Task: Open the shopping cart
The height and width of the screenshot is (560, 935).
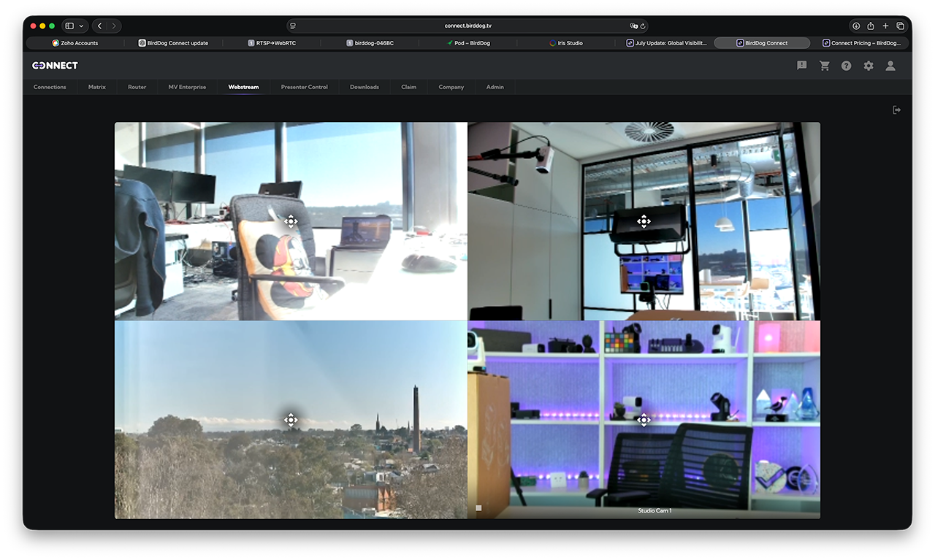Action: (x=825, y=66)
